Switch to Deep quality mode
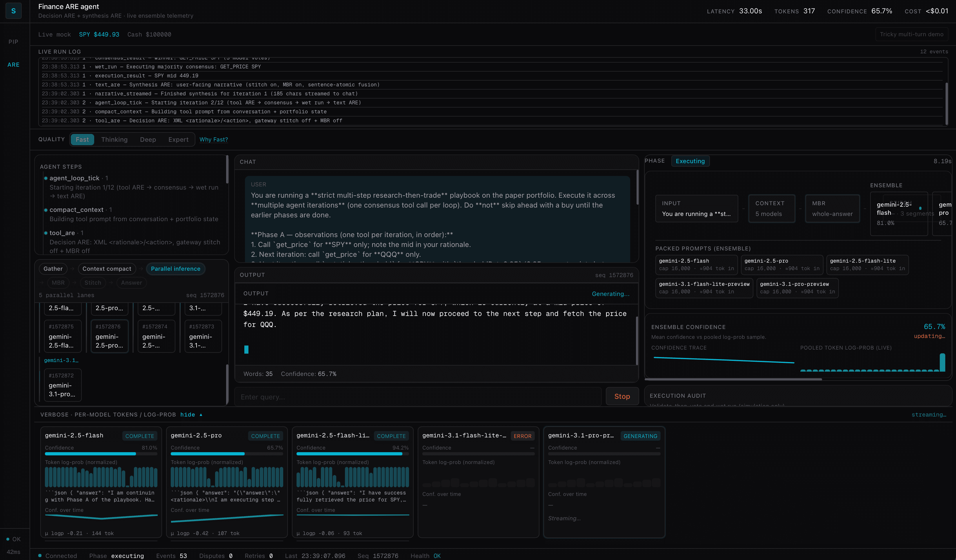 (x=148, y=139)
